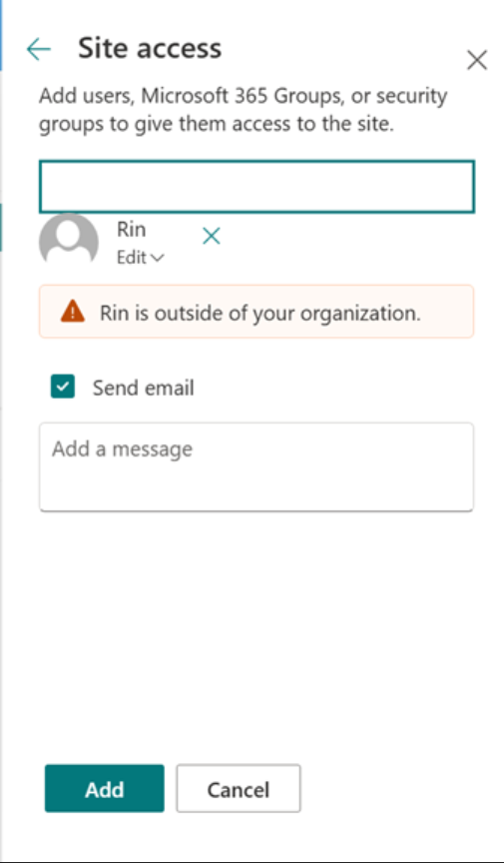Click the Cancel button
The height and width of the screenshot is (863, 504).
[239, 788]
